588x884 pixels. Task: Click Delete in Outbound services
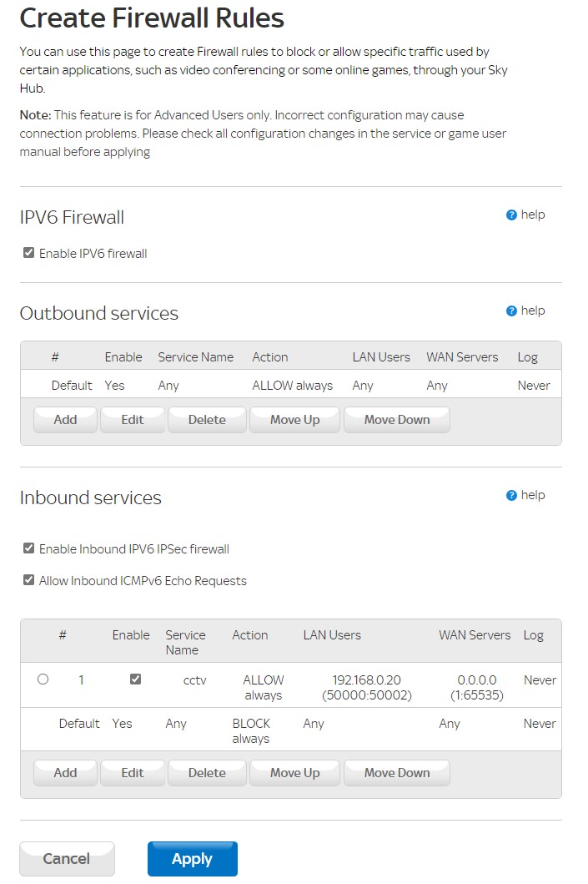(x=207, y=420)
